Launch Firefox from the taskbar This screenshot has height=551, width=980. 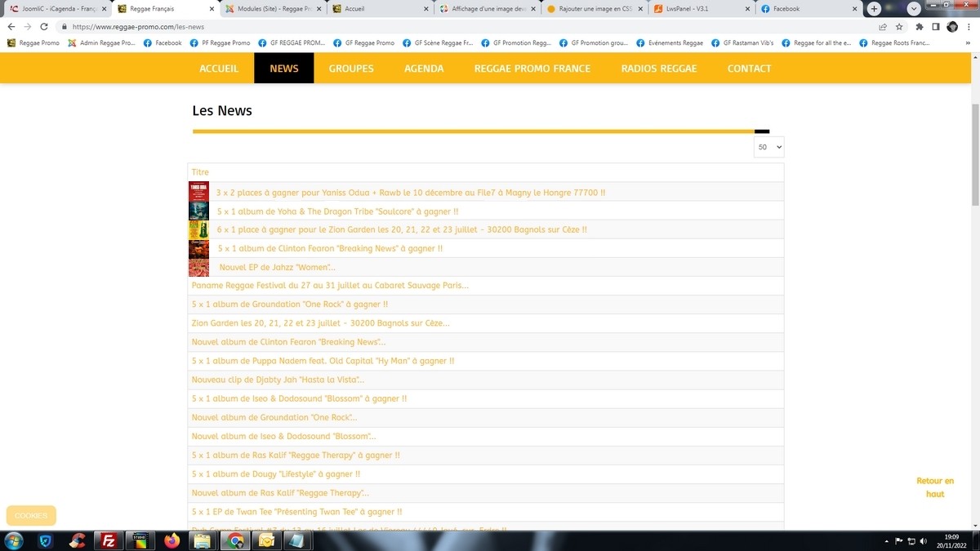[171, 540]
